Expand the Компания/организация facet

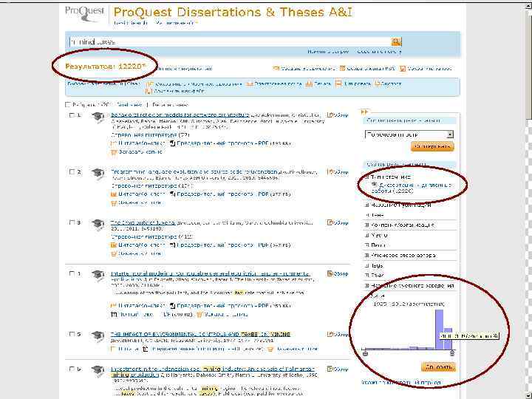tap(366, 225)
